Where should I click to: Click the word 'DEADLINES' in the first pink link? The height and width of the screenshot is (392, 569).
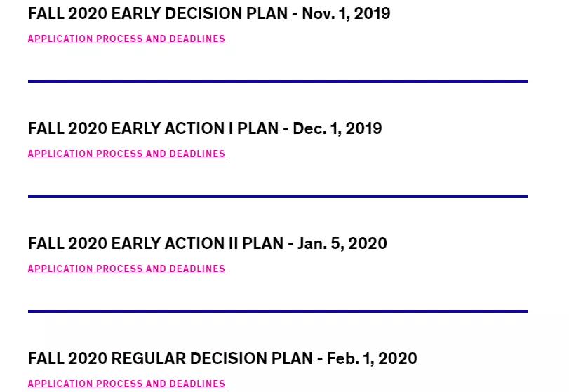tap(197, 39)
